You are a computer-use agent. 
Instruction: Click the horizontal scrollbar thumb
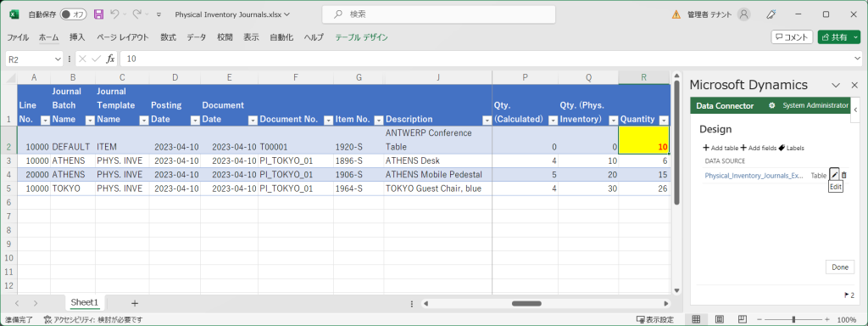[526, 303]
